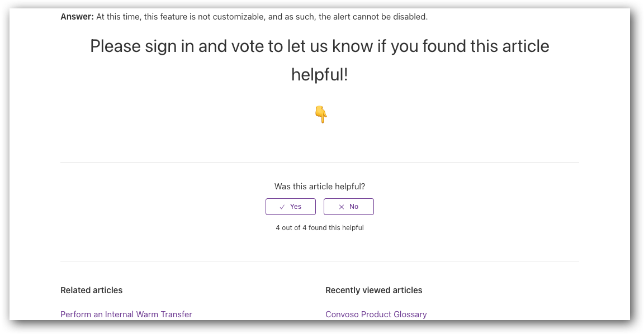Click the checkmark icon inside the Yes button
Viewport: 644px width, 334px height.
pyautogui.click(x=282, y=206)
